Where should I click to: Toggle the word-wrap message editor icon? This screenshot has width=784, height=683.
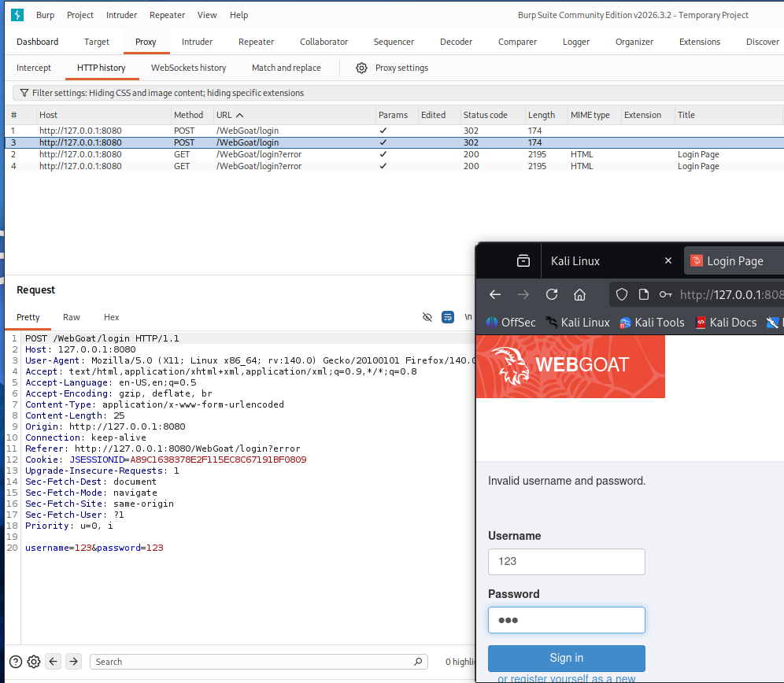448,317
